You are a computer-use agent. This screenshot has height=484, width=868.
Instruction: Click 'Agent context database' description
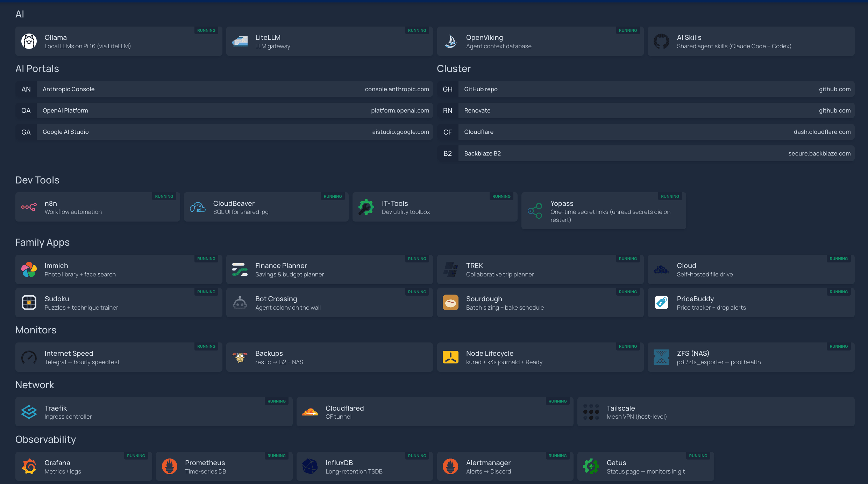click(x=499, y=46)
